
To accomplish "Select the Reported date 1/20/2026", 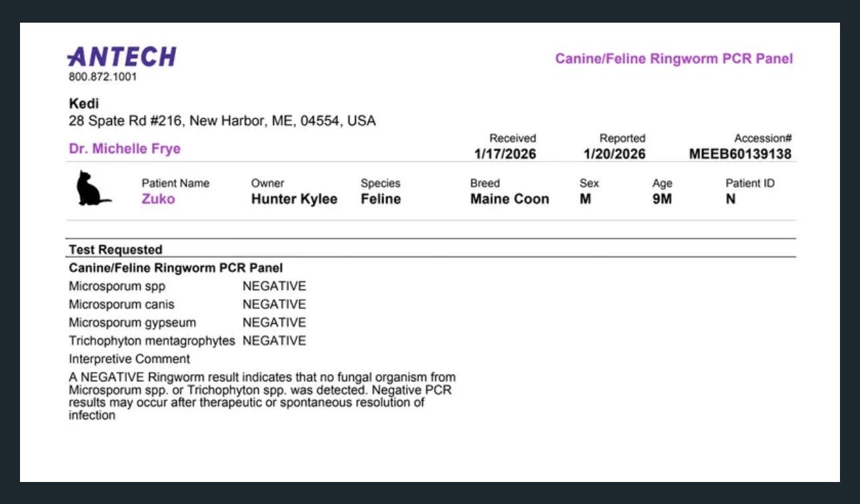I will point(615,154).
